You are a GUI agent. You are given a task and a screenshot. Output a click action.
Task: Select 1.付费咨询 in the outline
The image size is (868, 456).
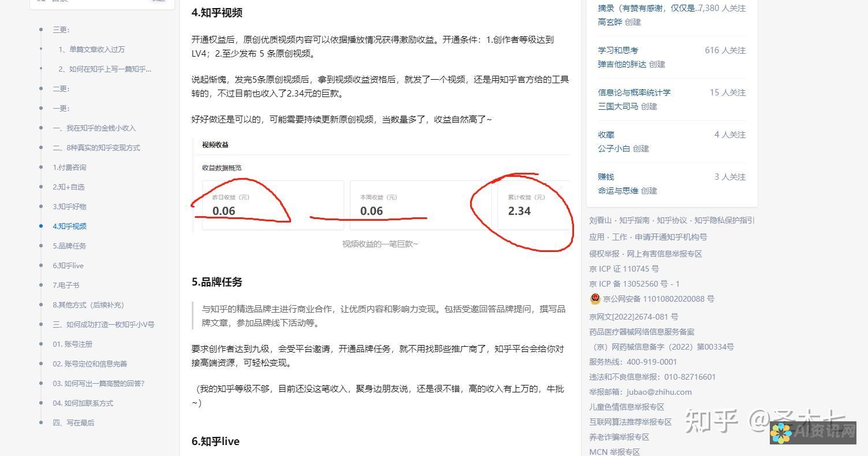click(x=69, y=167)
